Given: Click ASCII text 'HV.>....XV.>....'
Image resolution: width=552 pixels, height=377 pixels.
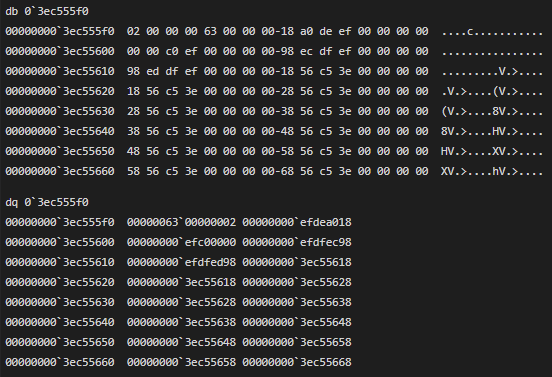Looking at the screenshot, I should click(x=492, y=151).
